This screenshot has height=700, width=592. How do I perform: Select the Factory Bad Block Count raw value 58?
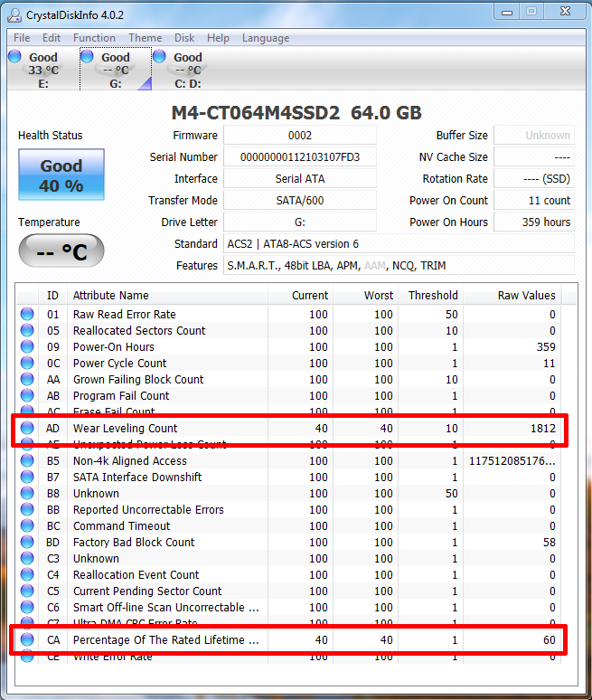point(550,542)
